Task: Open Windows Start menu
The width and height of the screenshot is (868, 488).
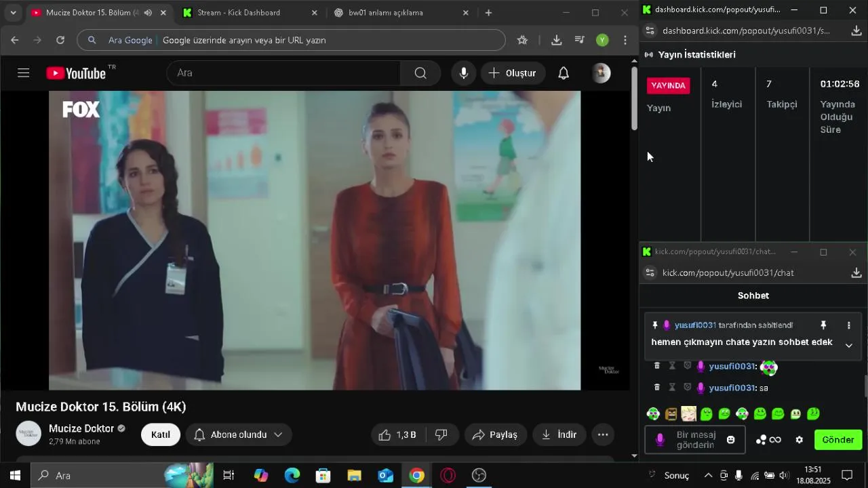Action: 15,475
